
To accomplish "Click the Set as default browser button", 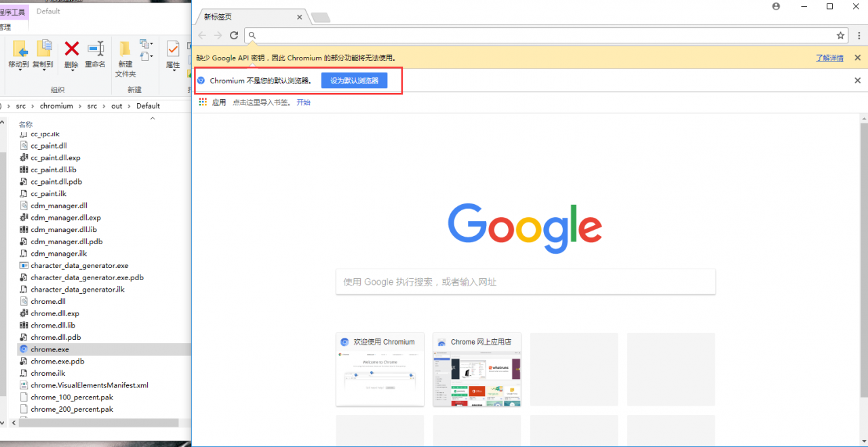I will [354, 81].
